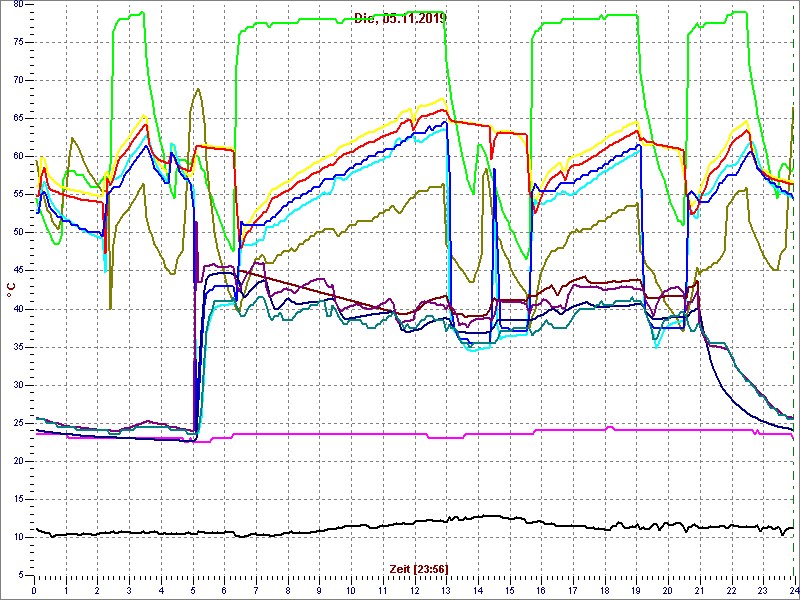Click the red curve plateau around hour 14

coord(470,124)
